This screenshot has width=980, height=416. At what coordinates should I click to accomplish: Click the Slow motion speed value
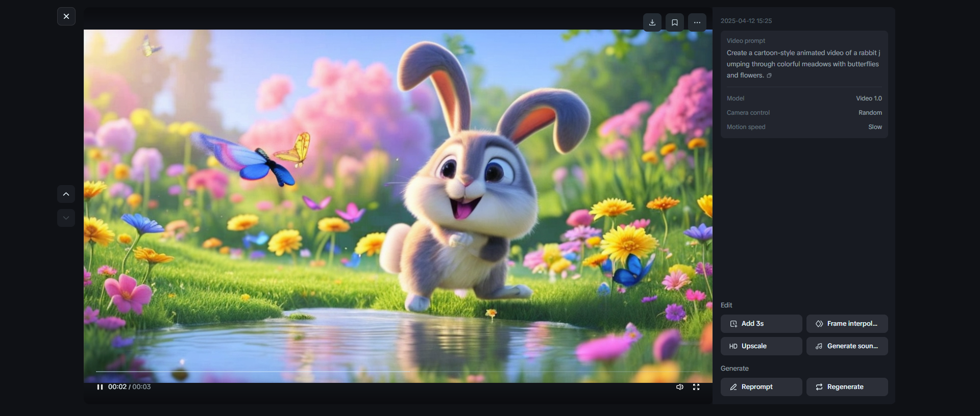point(875,127)
